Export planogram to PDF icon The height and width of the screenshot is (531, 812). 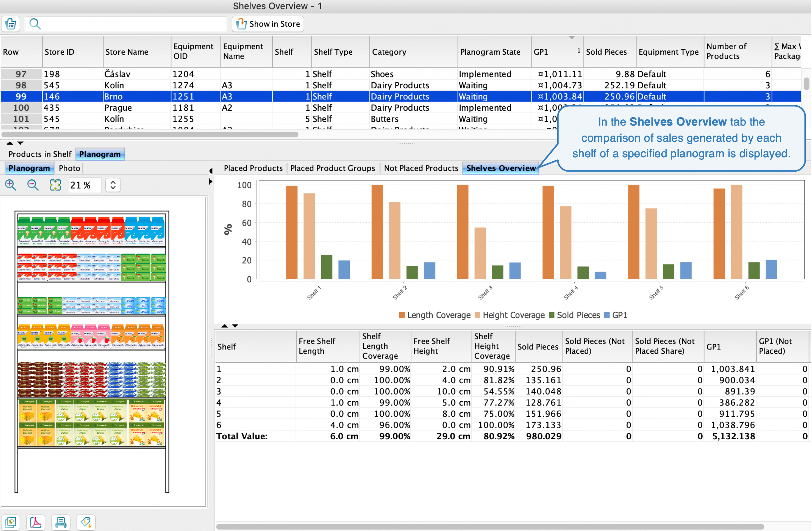click(x=36, y=522)
